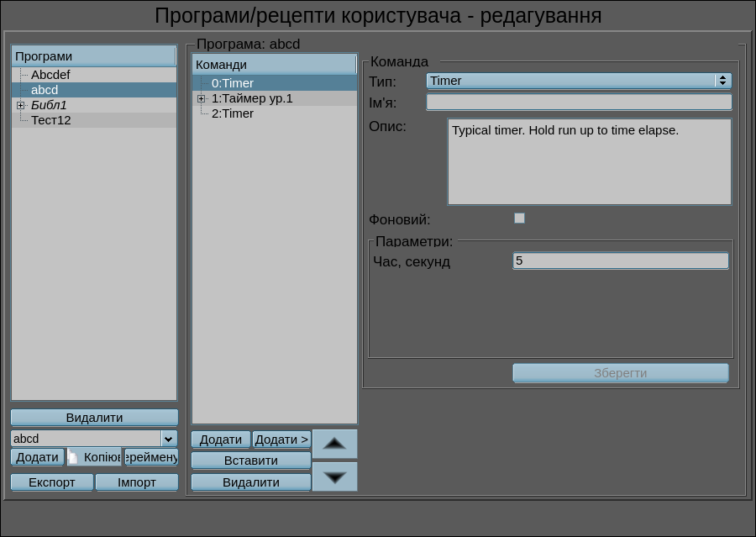Image resolution: width=756 pixels, height=537 pixels.
Task: Click the Зберегти button
Action: (620, 373)
